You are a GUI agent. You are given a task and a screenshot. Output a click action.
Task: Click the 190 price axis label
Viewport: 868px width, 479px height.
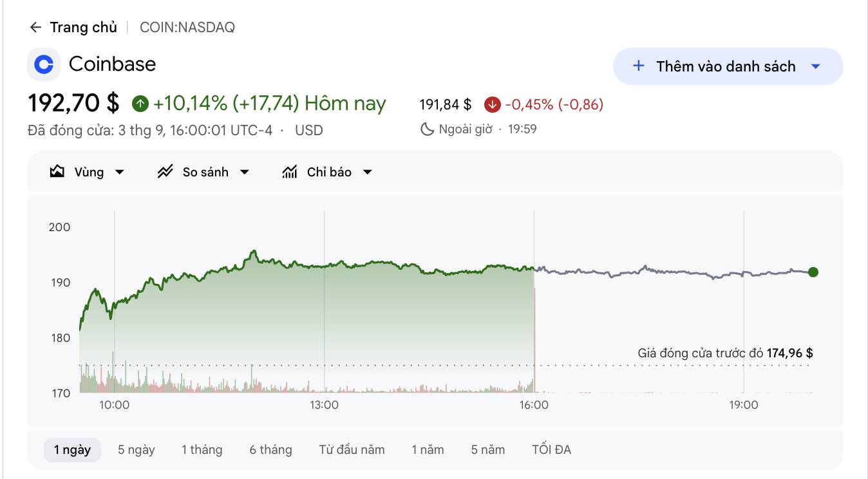point(60,283)
